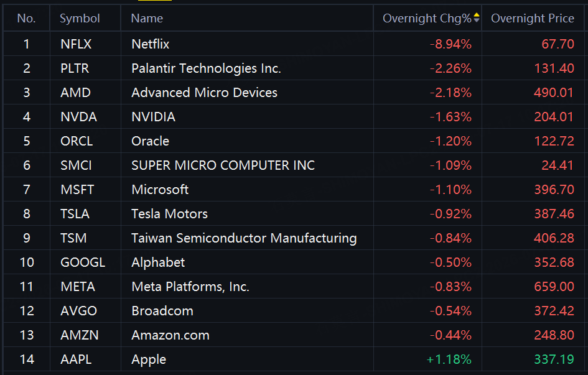
Task: Click the Overnight Price column header
Action: coord(533,18)
